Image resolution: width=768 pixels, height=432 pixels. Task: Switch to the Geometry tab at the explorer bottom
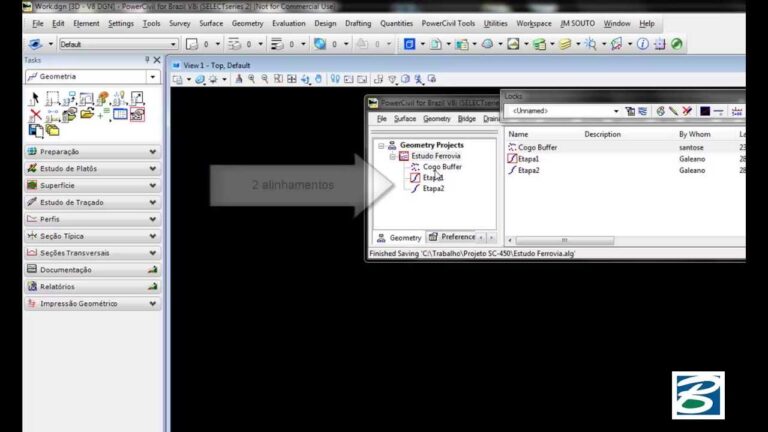click(x=399, y=238)
